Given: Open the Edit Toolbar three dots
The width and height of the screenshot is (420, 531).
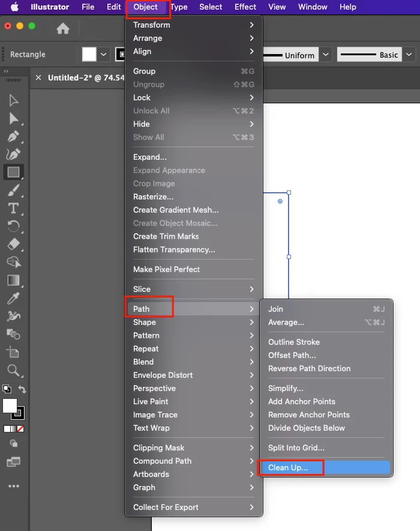Looking at the screenshot, I should point(14,486).
